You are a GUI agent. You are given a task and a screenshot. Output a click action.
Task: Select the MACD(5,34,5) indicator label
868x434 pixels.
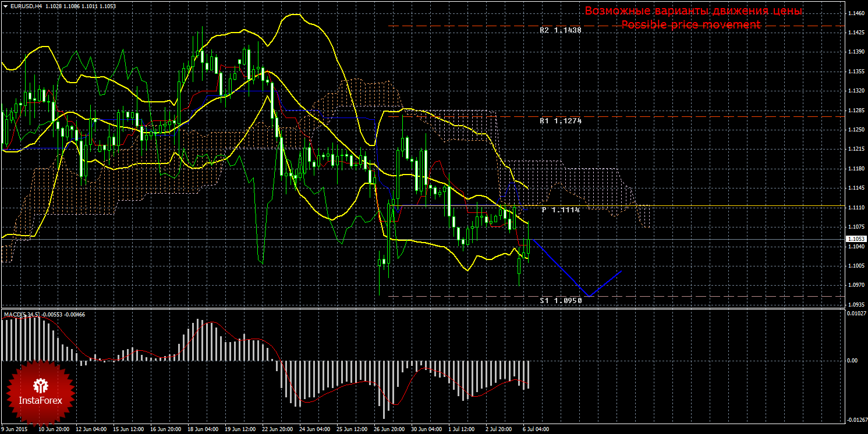point(22,315)
